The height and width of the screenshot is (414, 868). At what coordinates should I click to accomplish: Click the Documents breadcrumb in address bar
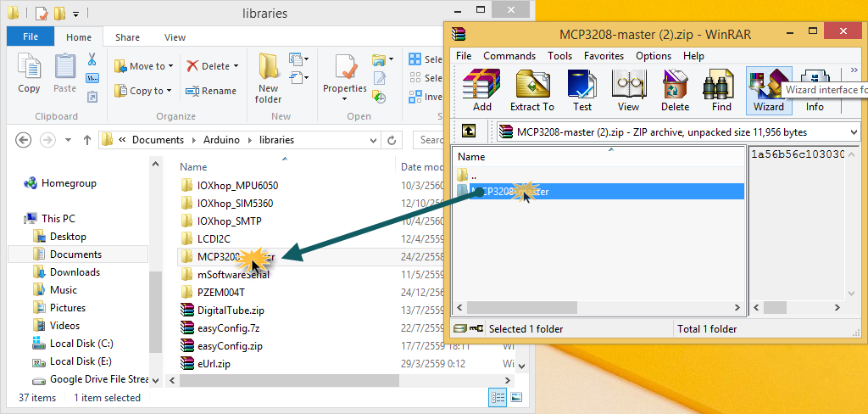pos(158,140)
